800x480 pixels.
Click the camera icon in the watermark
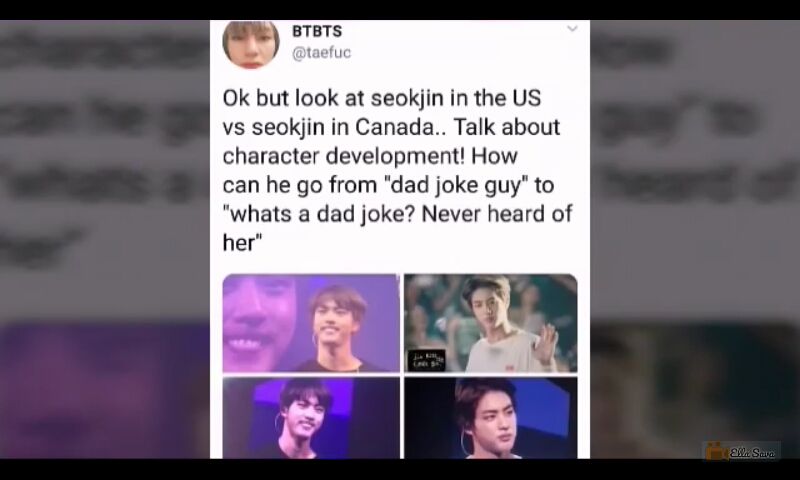coord(715,452)
